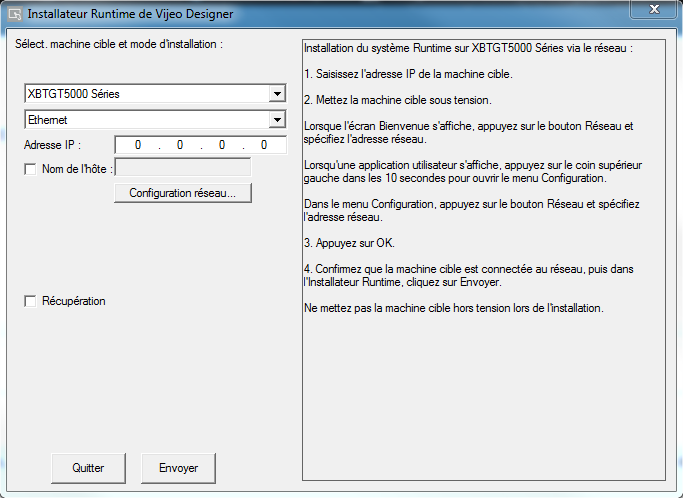The height and width of the screenshot is (498, 683).
Task: Click the Vijeo Designer installer title bar icon
Action: coord(13,14)
